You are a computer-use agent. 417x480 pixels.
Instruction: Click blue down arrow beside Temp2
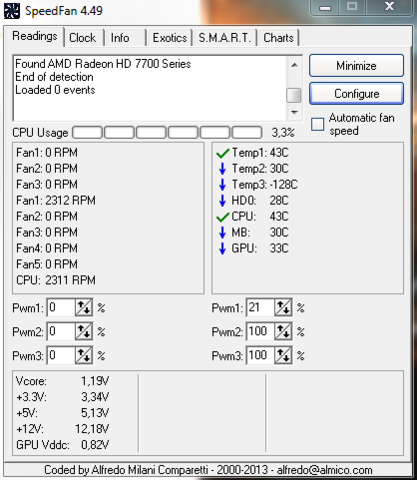click(x=222, y=169)
